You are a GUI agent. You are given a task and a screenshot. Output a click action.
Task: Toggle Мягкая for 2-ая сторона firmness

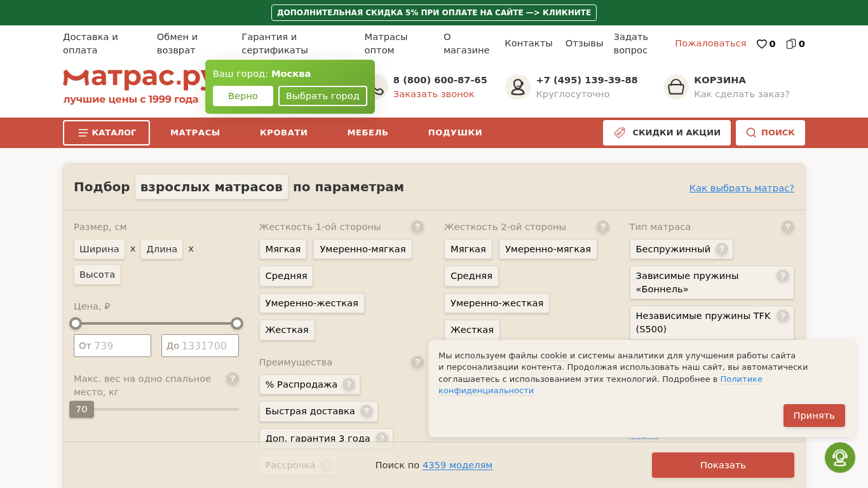pyautogui.click(x=468, y=249)
